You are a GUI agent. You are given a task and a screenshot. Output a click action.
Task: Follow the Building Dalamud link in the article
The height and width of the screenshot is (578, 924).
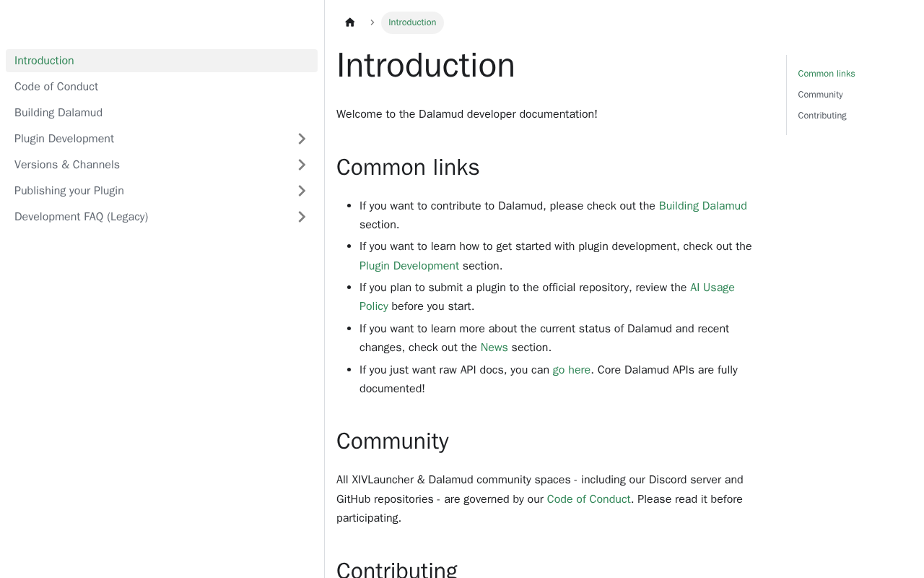tap(702, 206)
